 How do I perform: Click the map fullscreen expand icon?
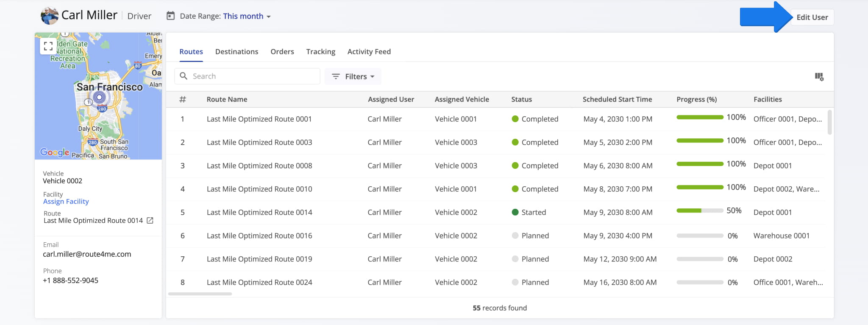[48, 46]
